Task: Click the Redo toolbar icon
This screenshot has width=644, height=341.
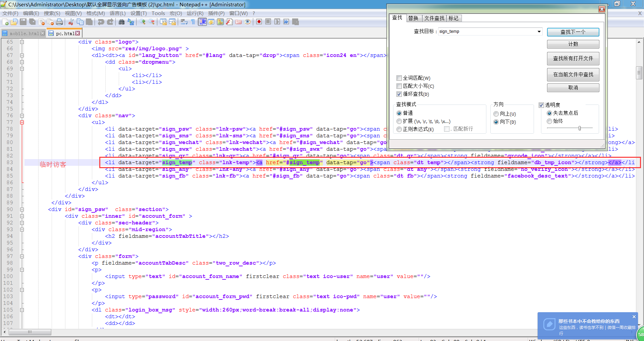Action: click(110, 22)
